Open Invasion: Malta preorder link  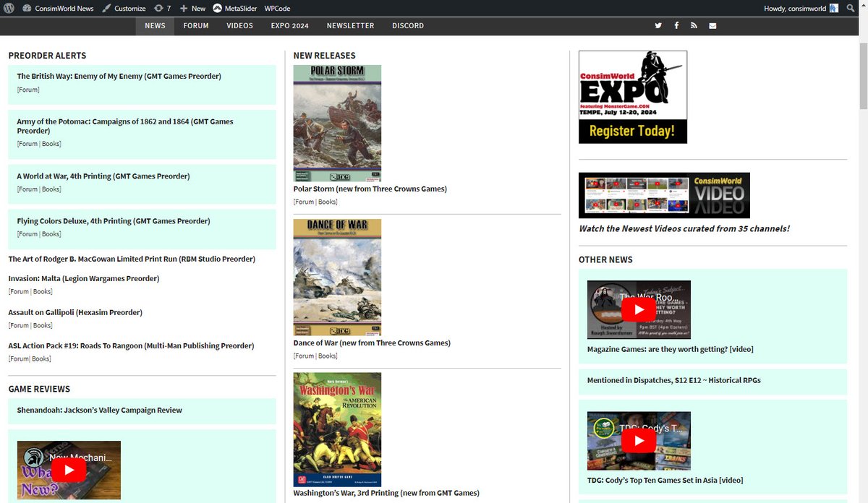(x=84, y=278)
